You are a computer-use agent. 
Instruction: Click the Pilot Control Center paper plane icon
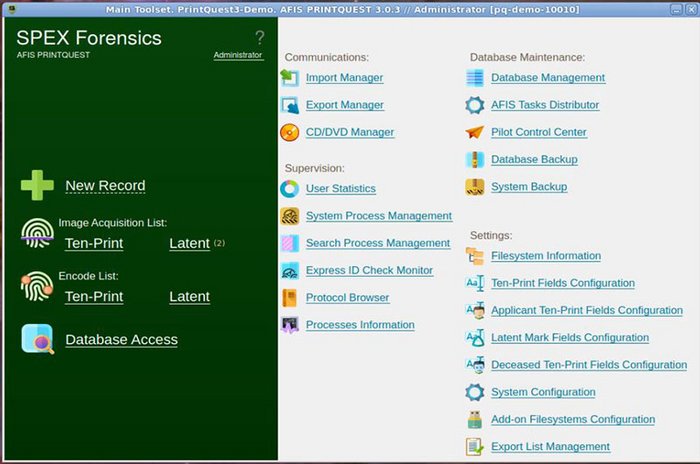point(475,132)
